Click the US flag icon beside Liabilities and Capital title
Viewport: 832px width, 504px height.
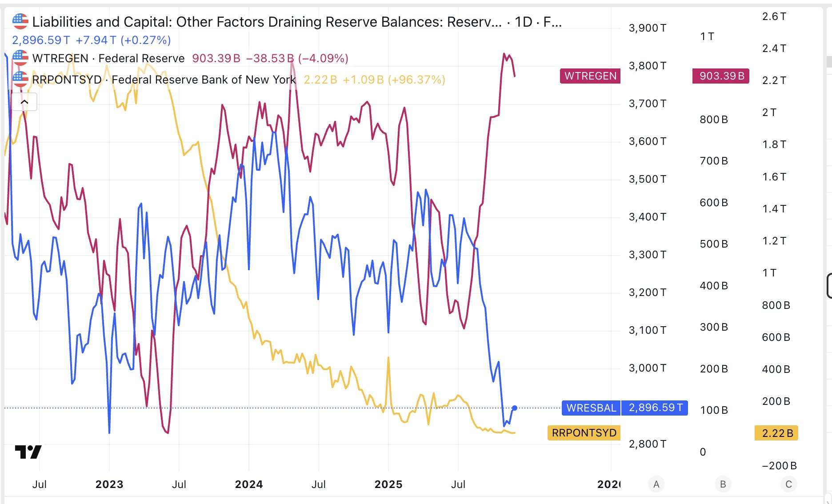point(20,21)
